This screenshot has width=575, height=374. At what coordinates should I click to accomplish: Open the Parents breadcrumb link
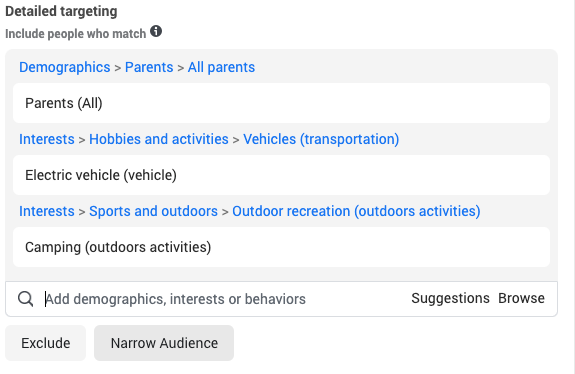pyautogui.click(x=149, y=67)
